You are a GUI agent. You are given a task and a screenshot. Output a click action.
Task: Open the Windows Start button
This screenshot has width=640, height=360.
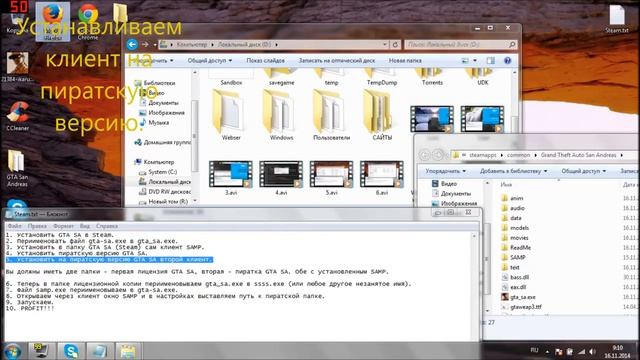[12, 351]
